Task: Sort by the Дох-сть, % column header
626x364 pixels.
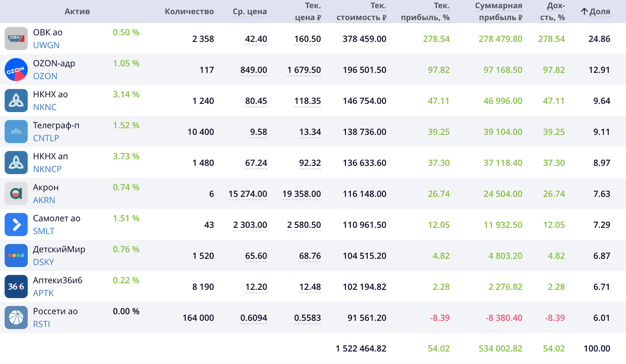Action: [x=553, y=11]
